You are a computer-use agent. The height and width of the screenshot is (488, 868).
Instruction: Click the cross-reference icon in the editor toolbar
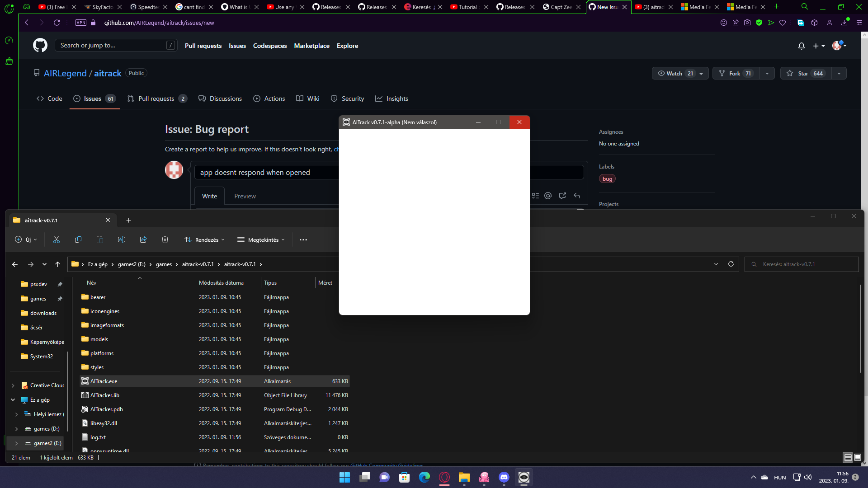[562, 196]
